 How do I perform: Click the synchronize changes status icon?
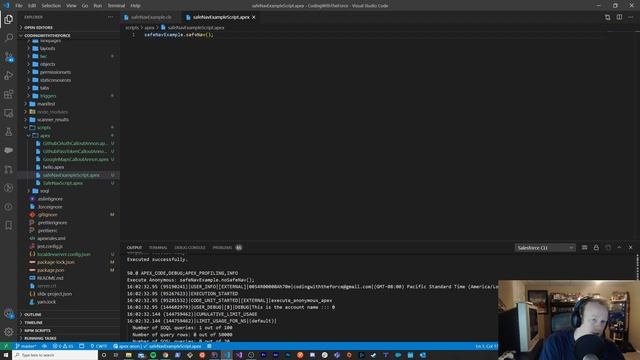(x=44, y=346)
